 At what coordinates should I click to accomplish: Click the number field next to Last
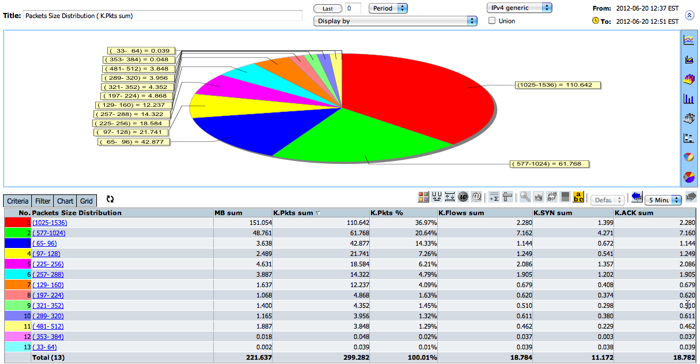click(353, 8)
